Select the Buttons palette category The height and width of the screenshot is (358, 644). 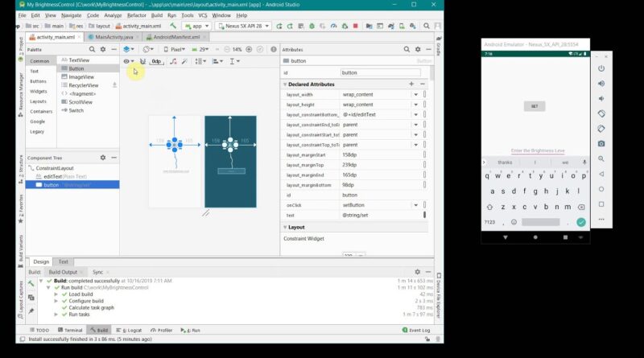tap(38, 81)
